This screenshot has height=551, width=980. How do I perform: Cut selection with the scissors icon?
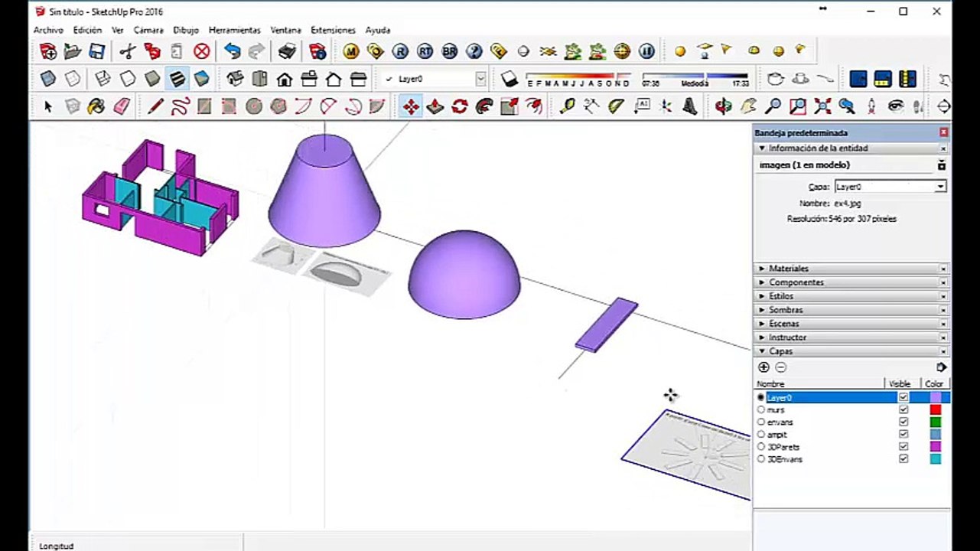128,51
